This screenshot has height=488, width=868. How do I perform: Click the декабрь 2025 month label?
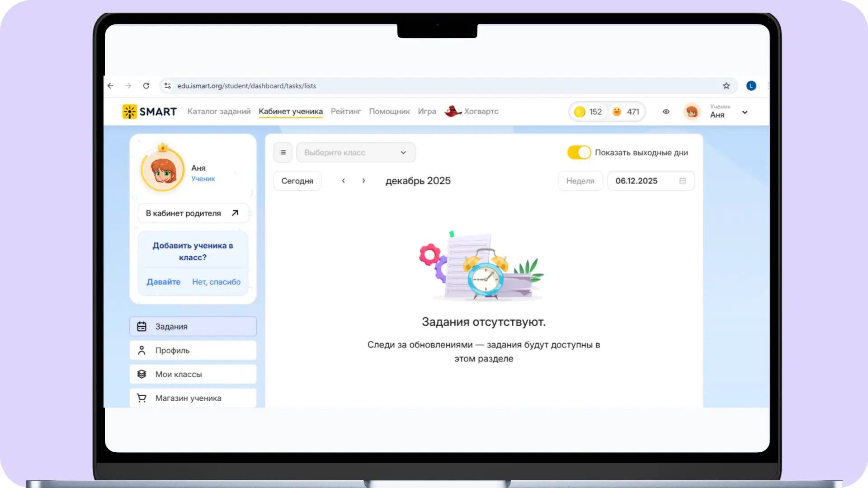418,181
